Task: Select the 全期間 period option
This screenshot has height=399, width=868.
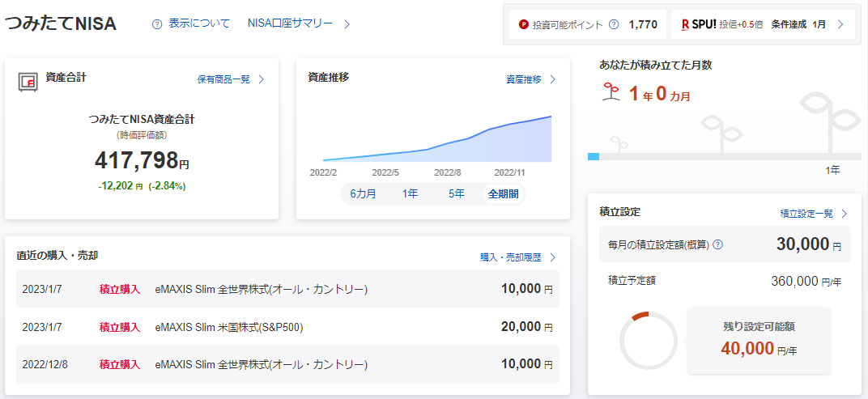Action: pyautogui.click(x=503, y=194)
